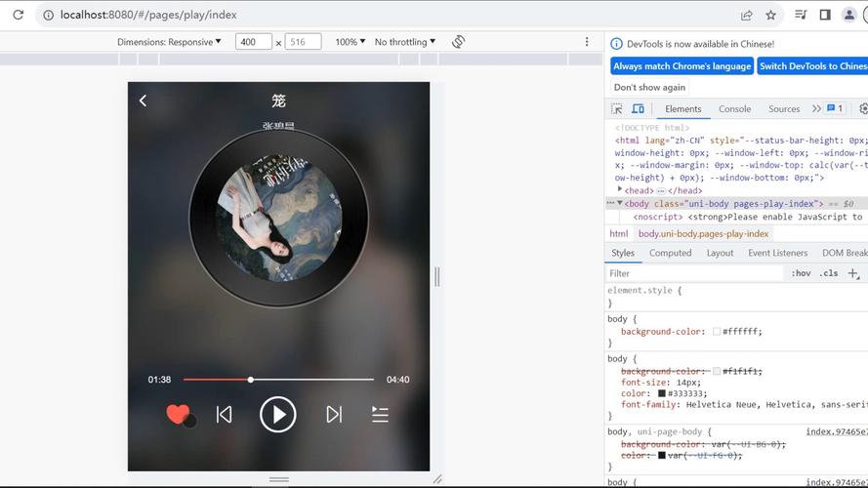This screenshot has height=488, width=868.
Task: Click Always match Chrome's language
Action: click(x=682, y=65)
